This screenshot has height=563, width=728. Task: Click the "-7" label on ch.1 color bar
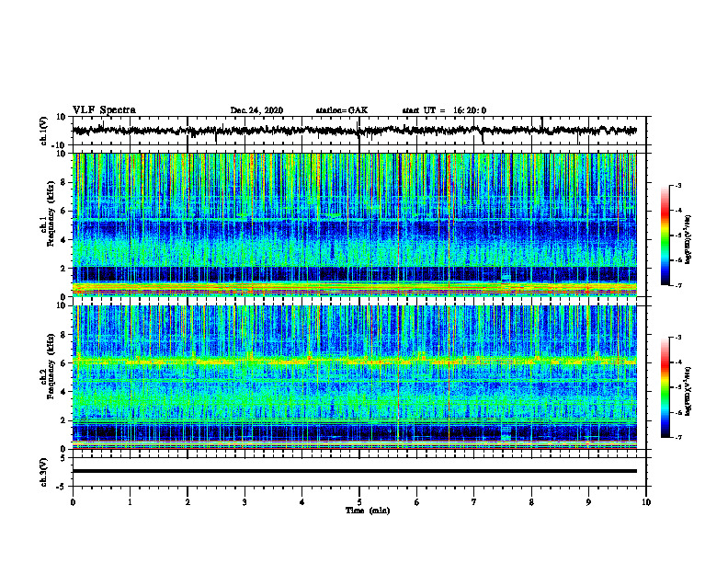pyautogui.click(x=678, y=285)
